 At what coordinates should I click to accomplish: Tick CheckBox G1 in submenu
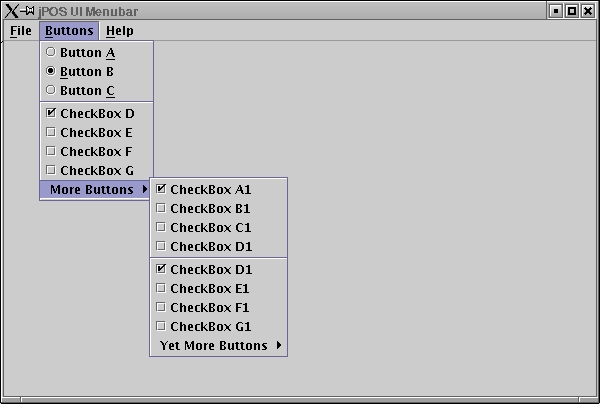point(210,327)
